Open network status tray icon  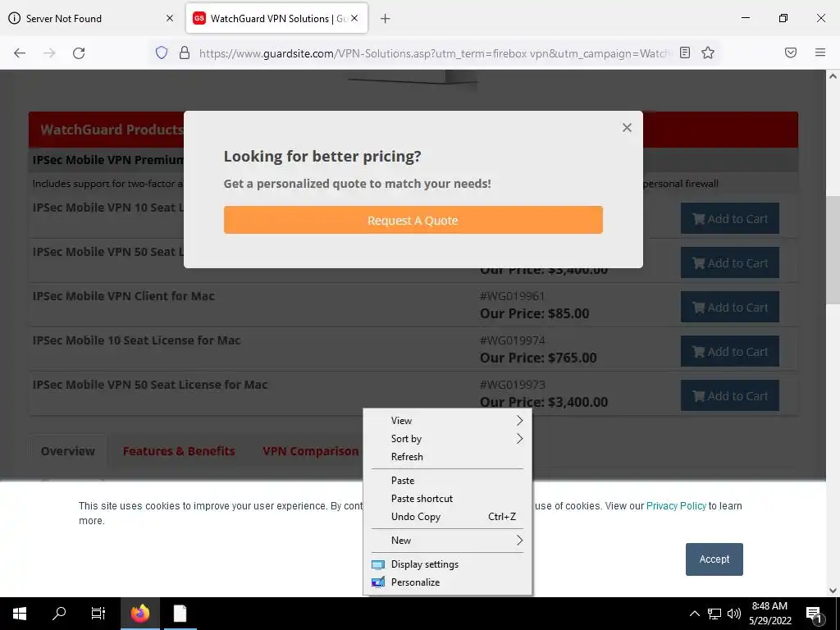coord(714,614)
